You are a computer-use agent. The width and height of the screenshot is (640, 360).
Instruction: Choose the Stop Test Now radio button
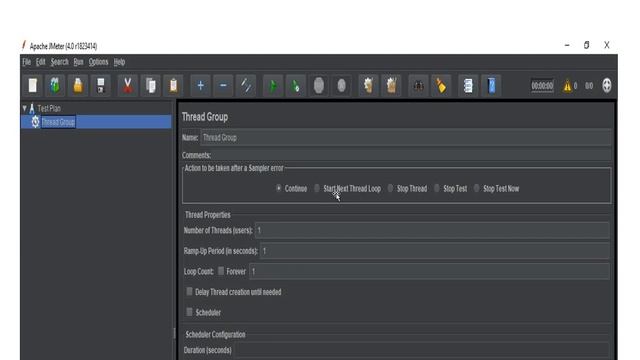pos(476,188)
